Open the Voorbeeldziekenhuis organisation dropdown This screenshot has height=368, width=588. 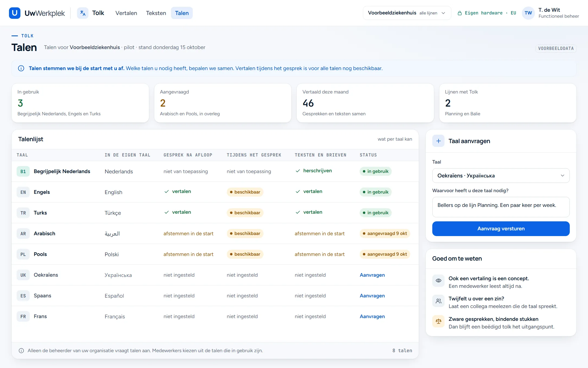coord(407,13)
